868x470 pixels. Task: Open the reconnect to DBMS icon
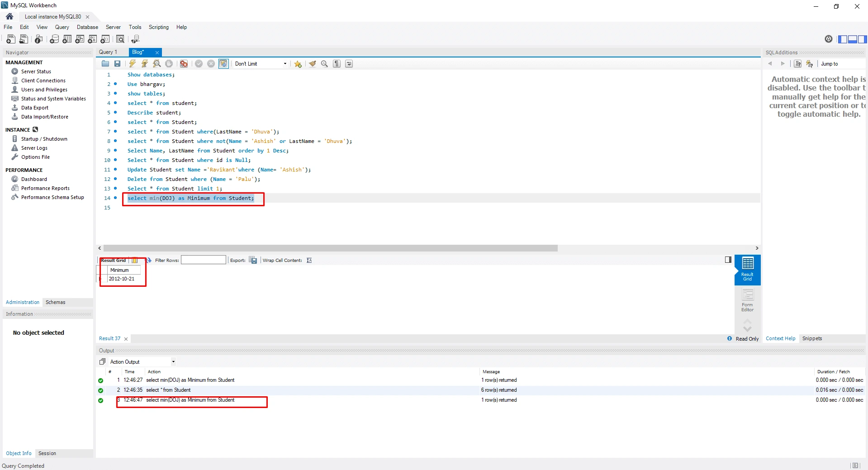pos(135,39)
